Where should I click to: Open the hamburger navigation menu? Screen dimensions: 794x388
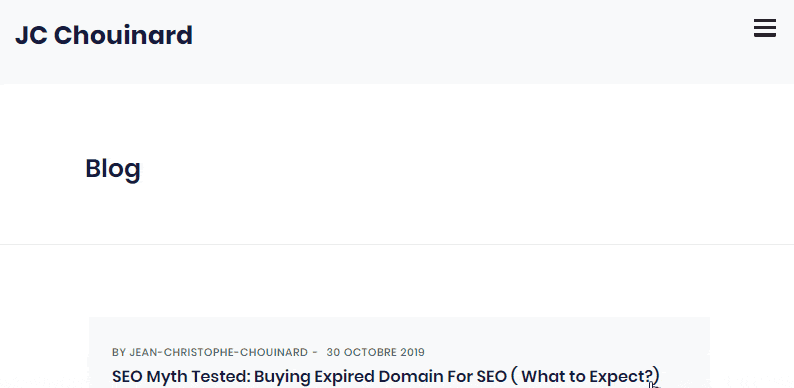765,28
